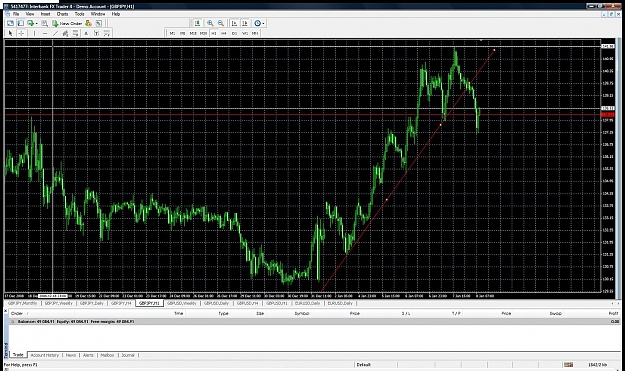
Task: Zoom in on the chart
Action: pyautogui.click(x=210, y=24)
